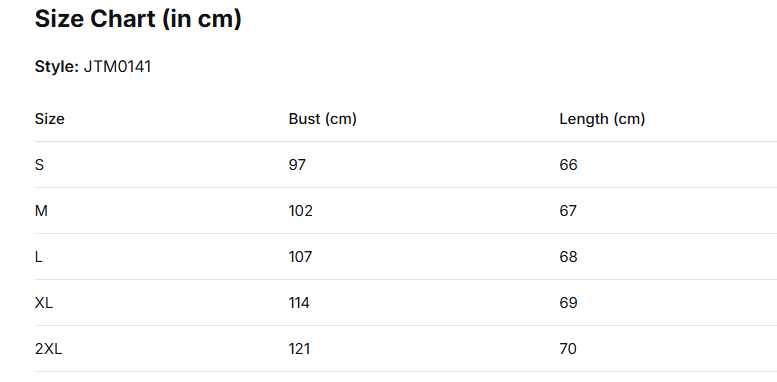Select the 2XL size row label

[x=49, y=349]
